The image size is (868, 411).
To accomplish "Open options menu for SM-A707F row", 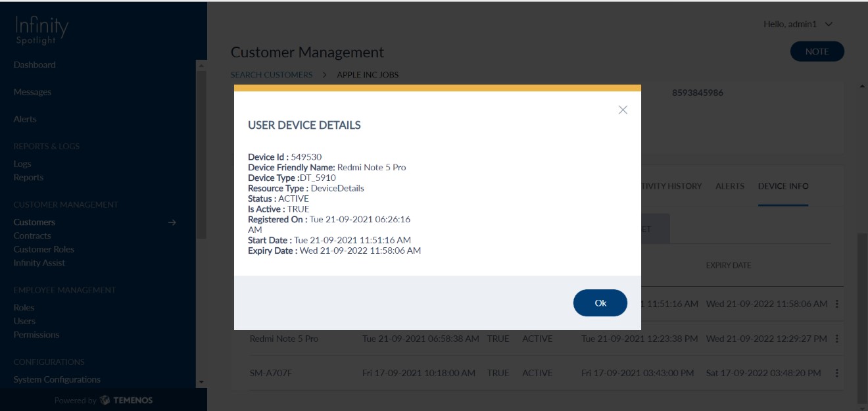I will point(837,373).
